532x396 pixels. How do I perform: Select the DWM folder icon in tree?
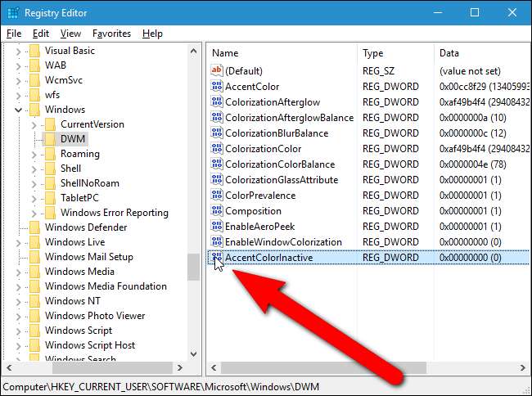pos(50,139)
